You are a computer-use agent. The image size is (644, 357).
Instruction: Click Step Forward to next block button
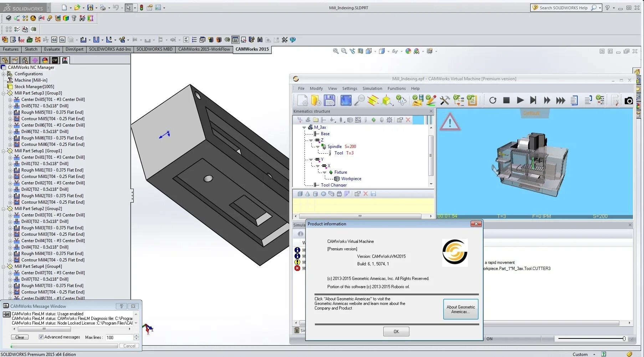point(533,100)
